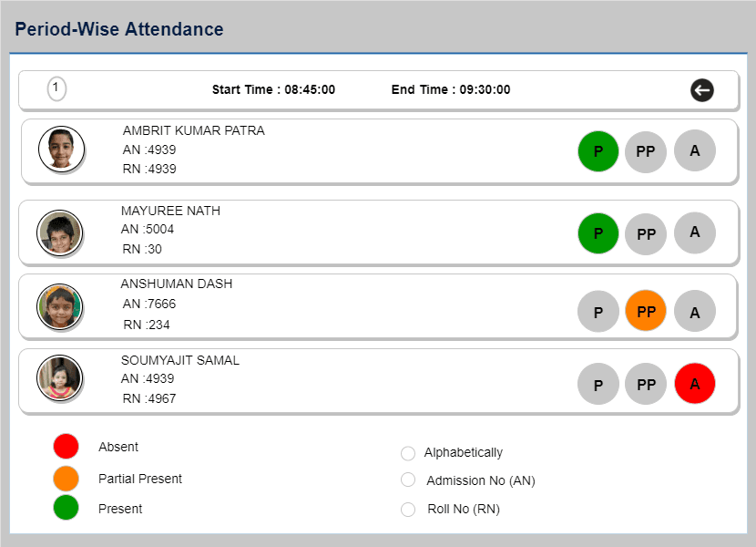
Task: Select period number 1 circle
Action: tap(56, 88)
